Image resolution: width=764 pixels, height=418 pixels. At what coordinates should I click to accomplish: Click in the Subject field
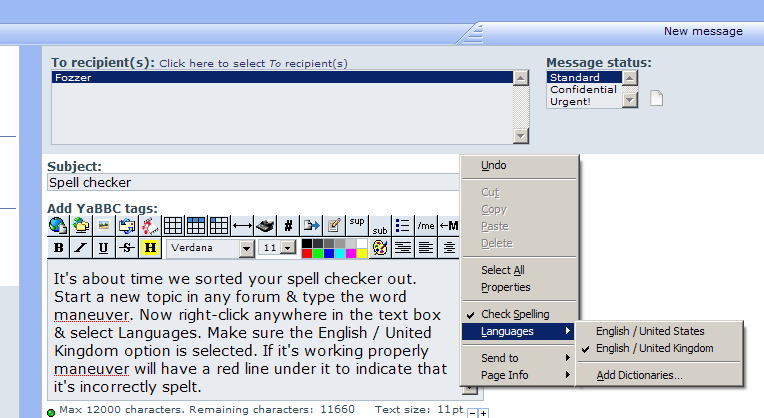253,182
